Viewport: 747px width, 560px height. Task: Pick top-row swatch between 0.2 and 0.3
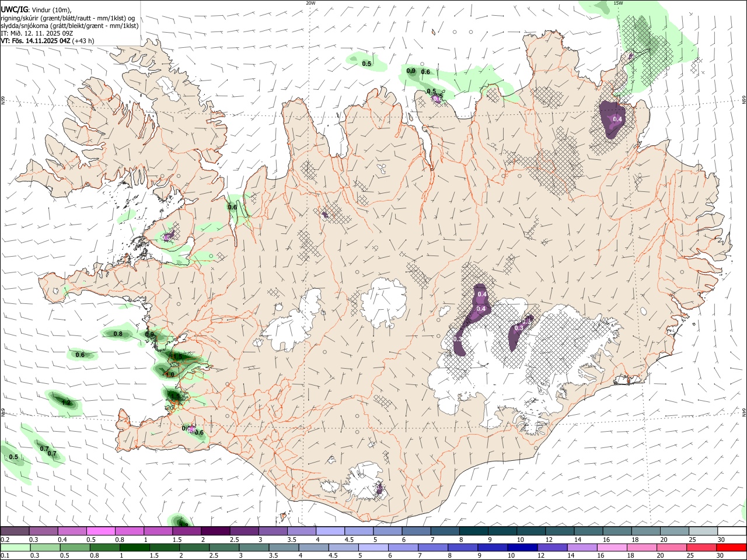(x=15, y=531)
